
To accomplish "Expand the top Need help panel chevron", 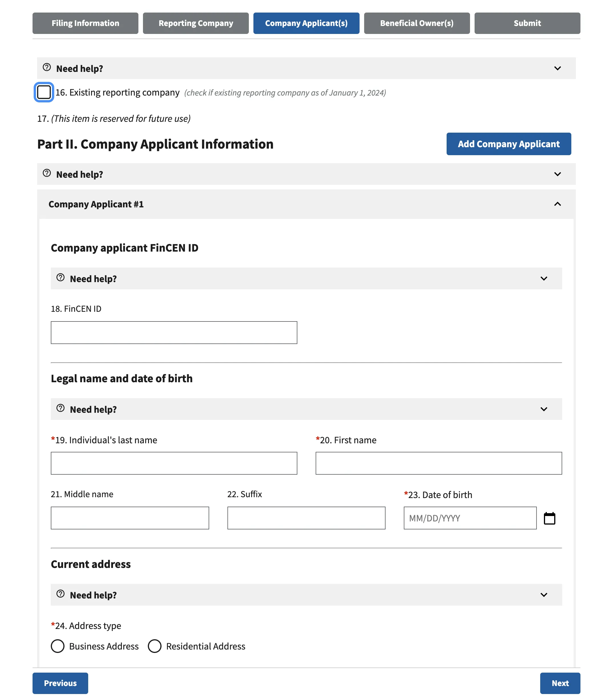I will pos(557,68).
